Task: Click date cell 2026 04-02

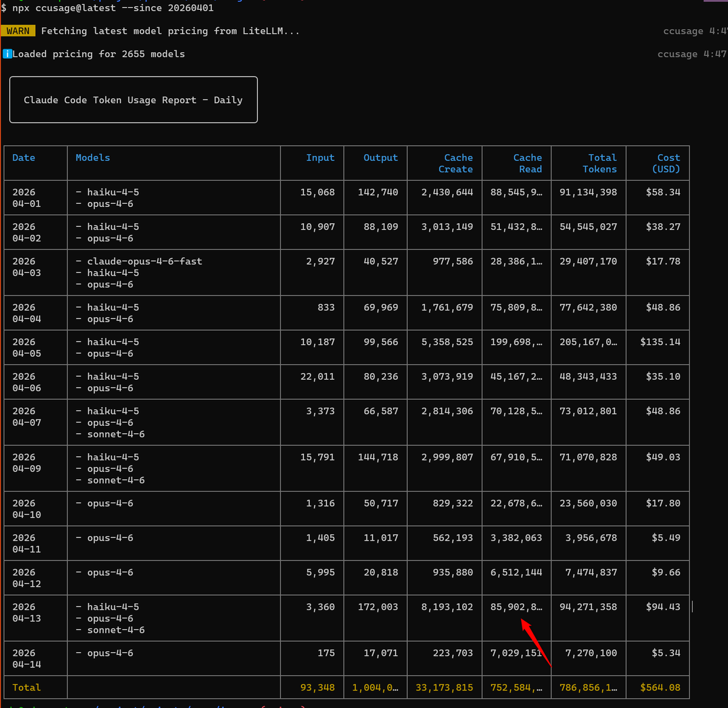Action: [27, 232]
